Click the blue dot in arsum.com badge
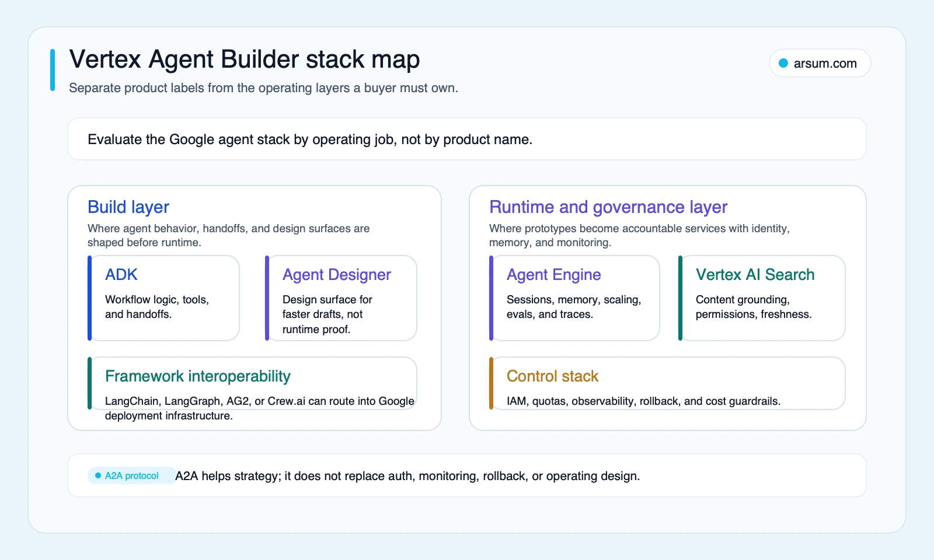Image resolution: width=934 pixels, height=560 pixels. [783, 63]
